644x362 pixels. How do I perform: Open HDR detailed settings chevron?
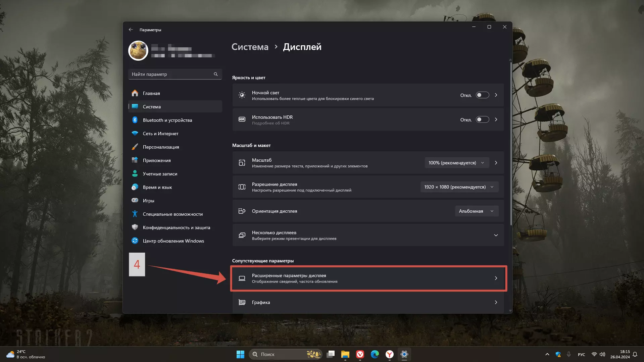click(496, 120)
